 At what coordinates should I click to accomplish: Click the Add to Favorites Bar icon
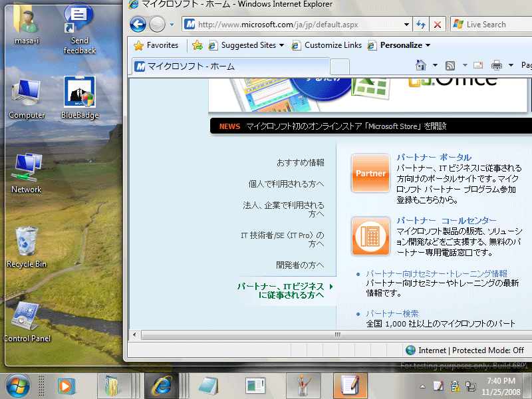pyautogui.click(x=197, y=45)
